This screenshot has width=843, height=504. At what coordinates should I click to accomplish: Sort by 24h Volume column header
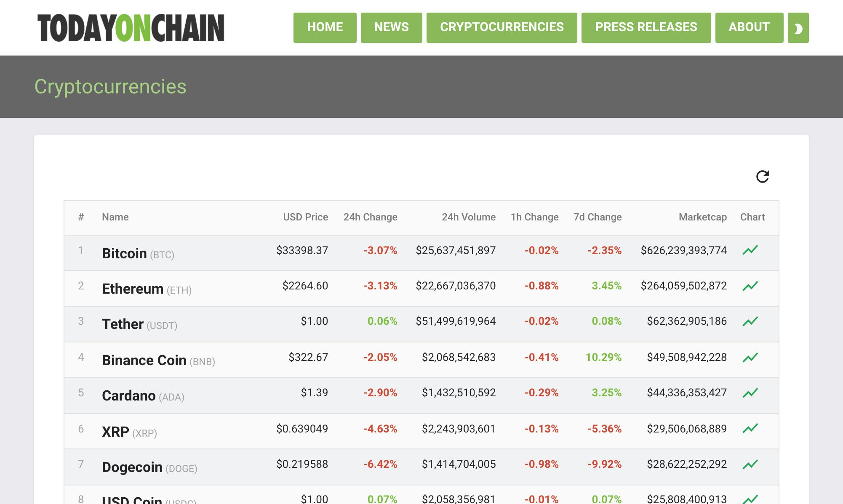point(468,217)
